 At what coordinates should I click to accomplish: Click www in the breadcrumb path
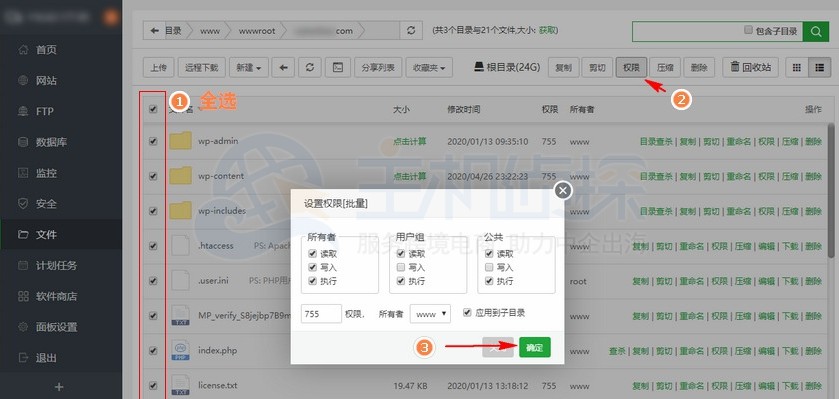pos(210,31)
